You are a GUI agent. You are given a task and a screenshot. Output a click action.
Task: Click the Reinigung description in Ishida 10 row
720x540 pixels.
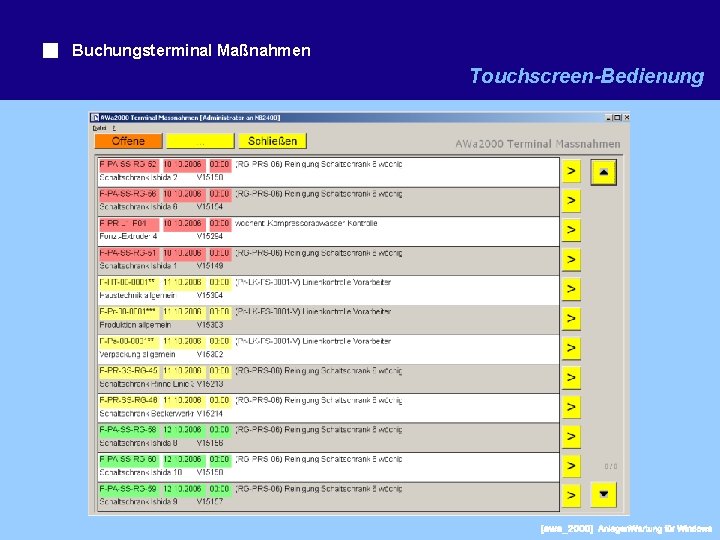click(318, 459)
